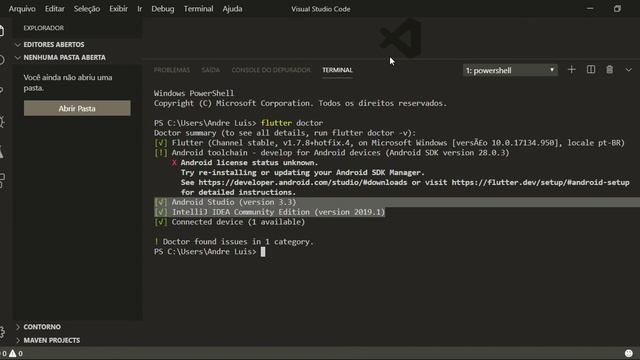Open the Test flask icon in activity bar
640x360 pixels.
coord(2,151)
